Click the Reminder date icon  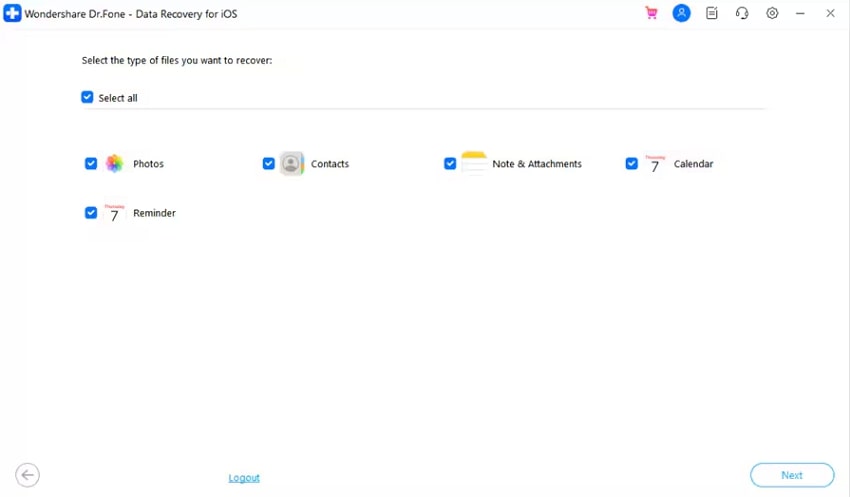[114, 212]
